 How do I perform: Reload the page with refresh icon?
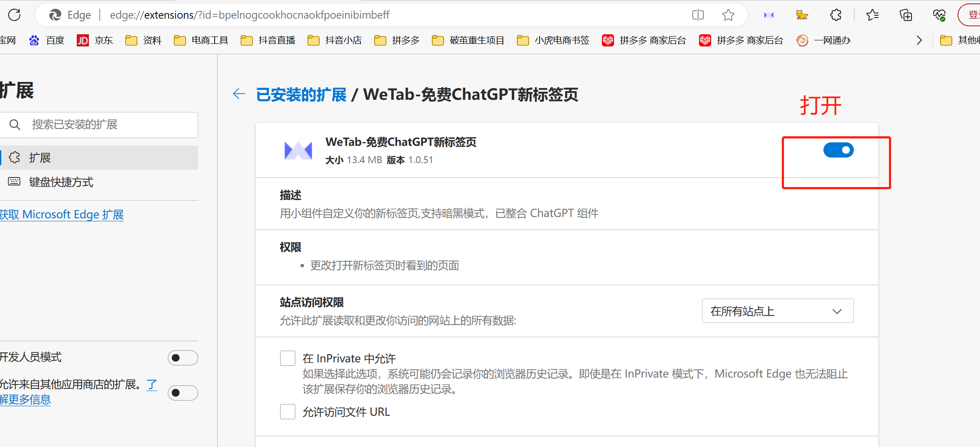[14, 15]
